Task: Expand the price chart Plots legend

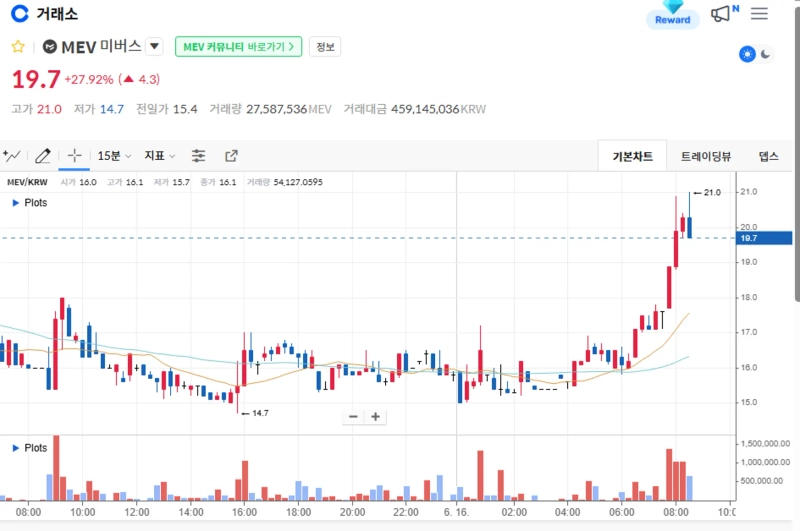Action: point(15,203)
